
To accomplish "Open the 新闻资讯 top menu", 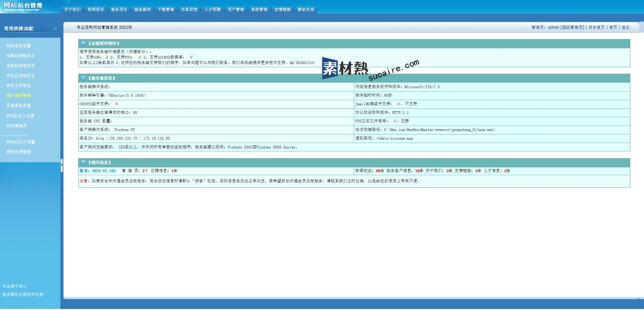I will (96, 9).
